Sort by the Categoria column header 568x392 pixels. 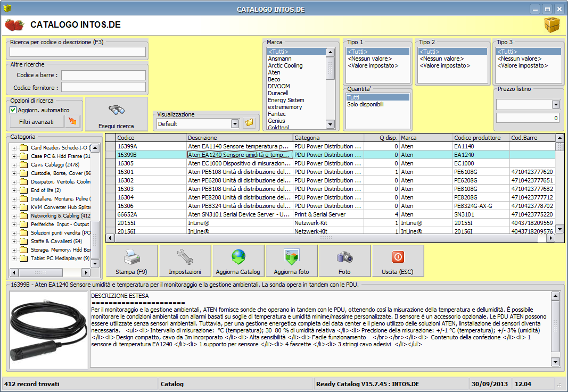pos(328,138)
